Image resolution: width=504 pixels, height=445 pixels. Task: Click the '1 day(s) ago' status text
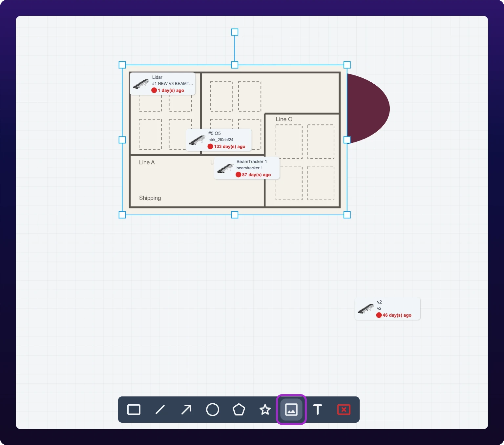coord(171,91)
